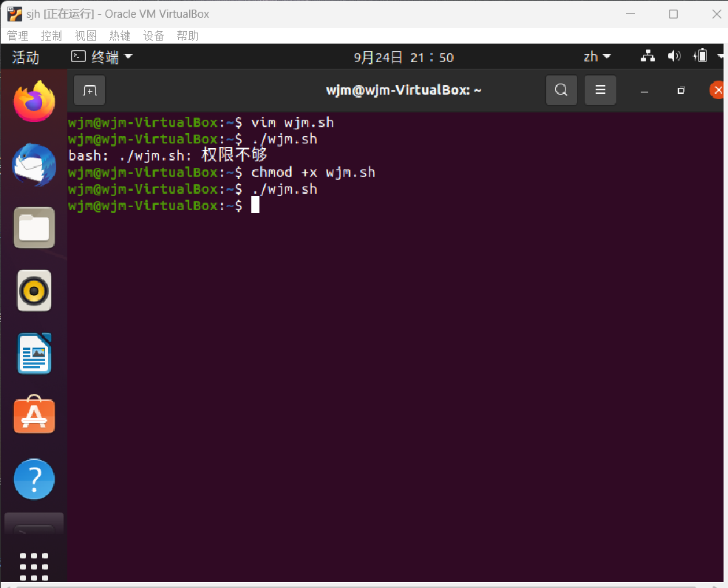Open Firefox from the Ubuntu dock
The height and width of the screenshot is (588, 728).
pos(34,101)
